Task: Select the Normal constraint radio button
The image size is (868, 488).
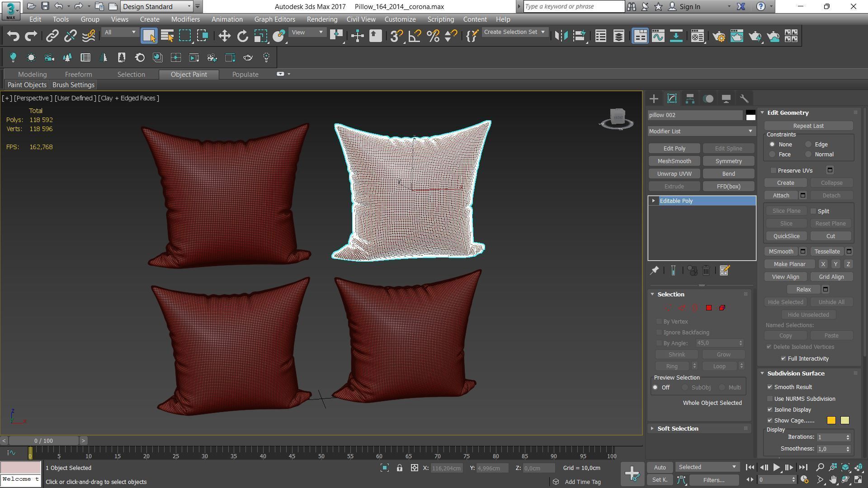Action: tap(808, 155)
